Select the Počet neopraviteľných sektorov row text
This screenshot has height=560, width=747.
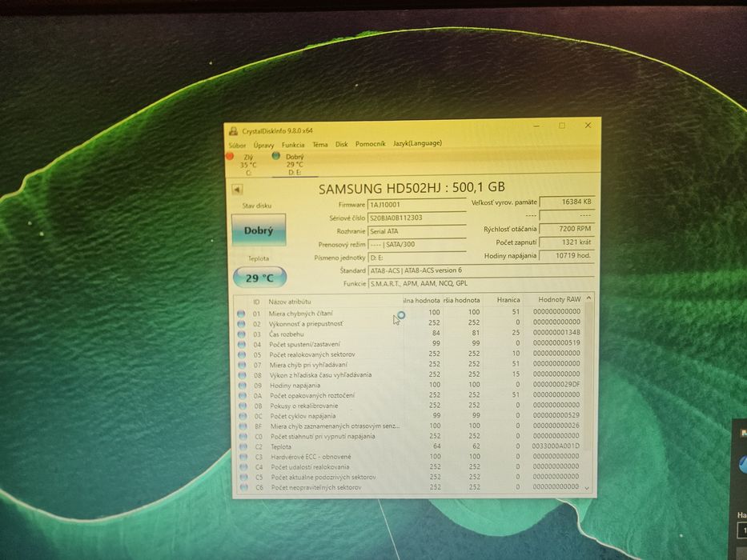(x=316, y=487)
